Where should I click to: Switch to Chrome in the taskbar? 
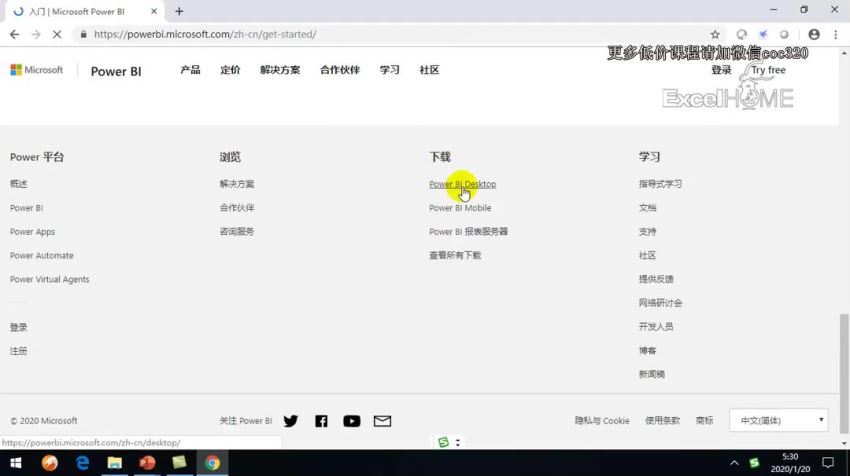tap(212, 463)
